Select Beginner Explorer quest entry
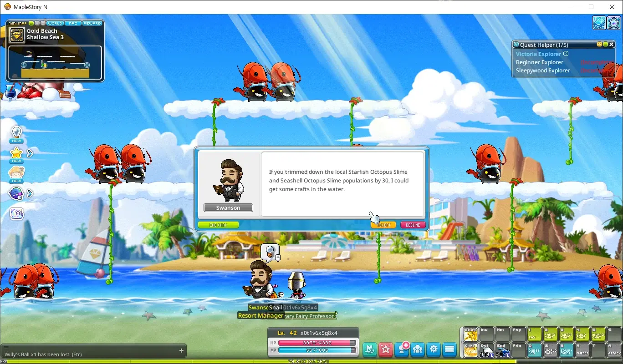 point(540,62)
